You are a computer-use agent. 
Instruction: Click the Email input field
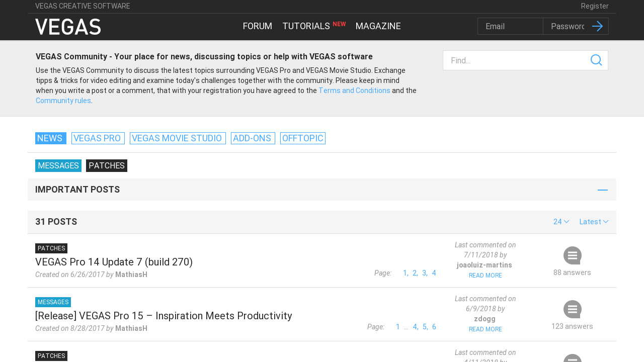(510, 26)
